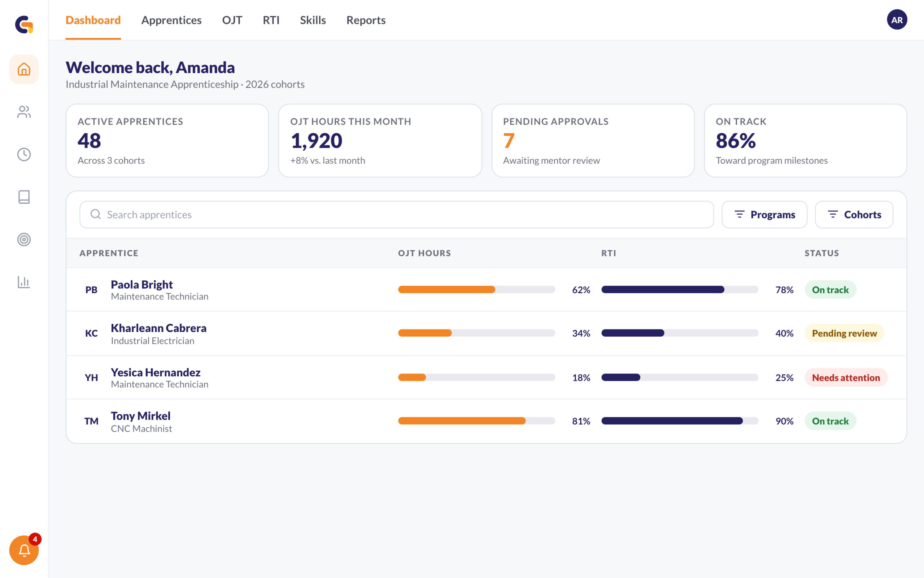The width and height of the screenshot is (924, 578).
Task: Click the KC initials avatar
Action: click(91, 333)
